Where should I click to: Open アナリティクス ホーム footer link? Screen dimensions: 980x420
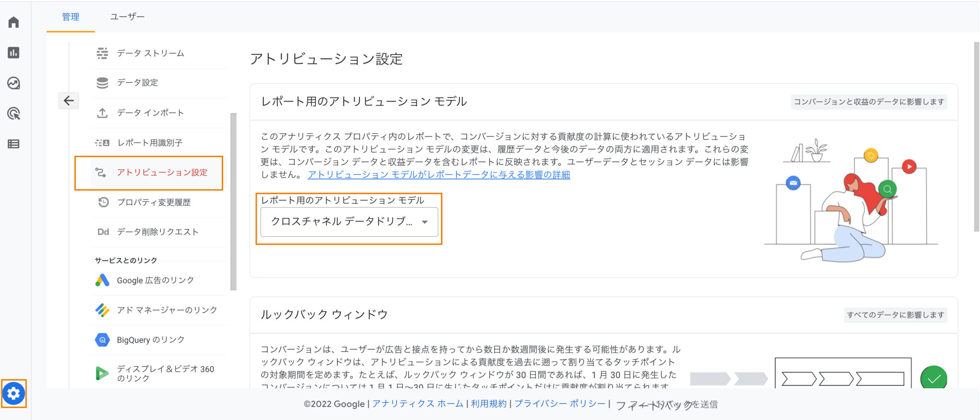click(418, 404)
